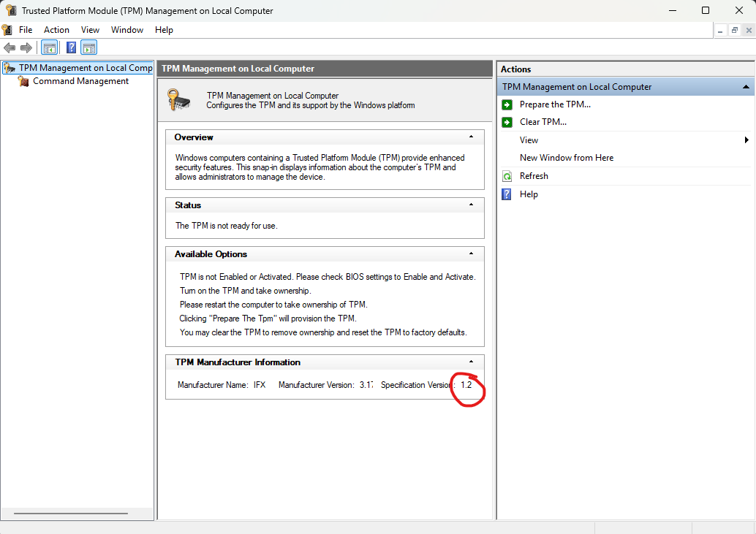Click 'Manufacturer Name: IFX' text
The height and width of the screenshot is (534, 756).
[x=222, y=385]
